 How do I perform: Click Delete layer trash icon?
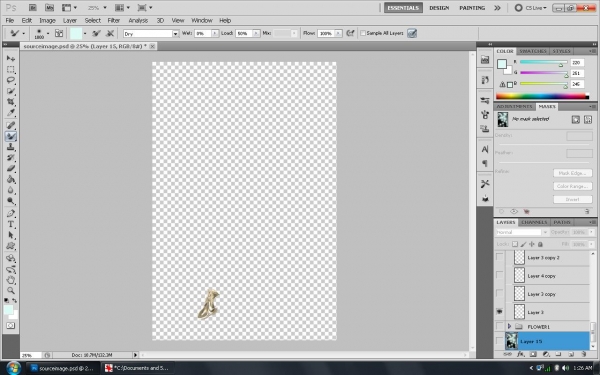pyautogui.click(x=584, y=354)
